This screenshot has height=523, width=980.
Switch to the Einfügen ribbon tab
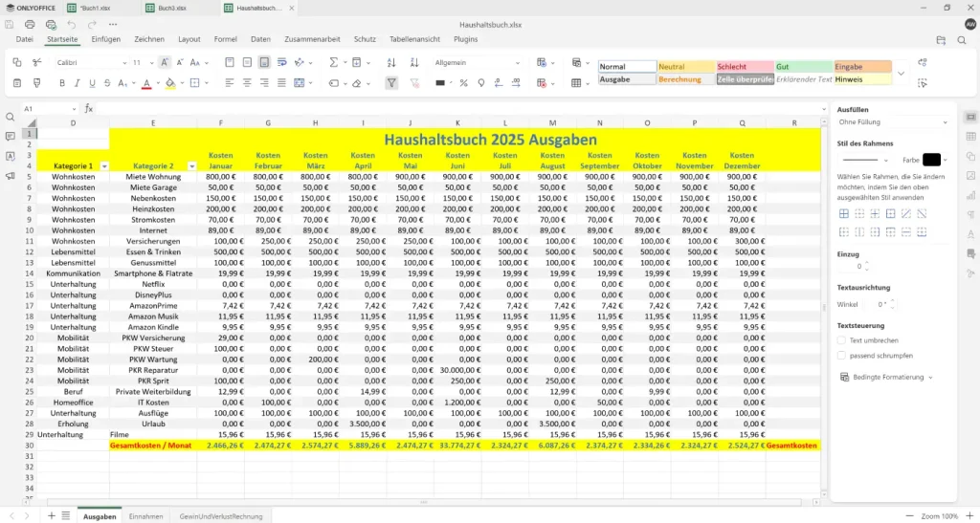pyautogui.click(x=105, y=38)
